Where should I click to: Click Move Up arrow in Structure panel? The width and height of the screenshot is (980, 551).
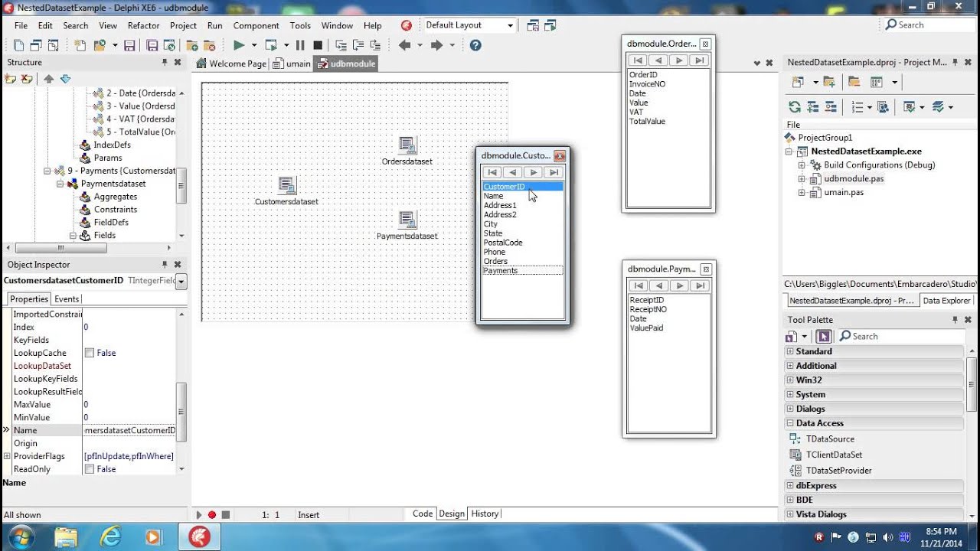point(49,79)
